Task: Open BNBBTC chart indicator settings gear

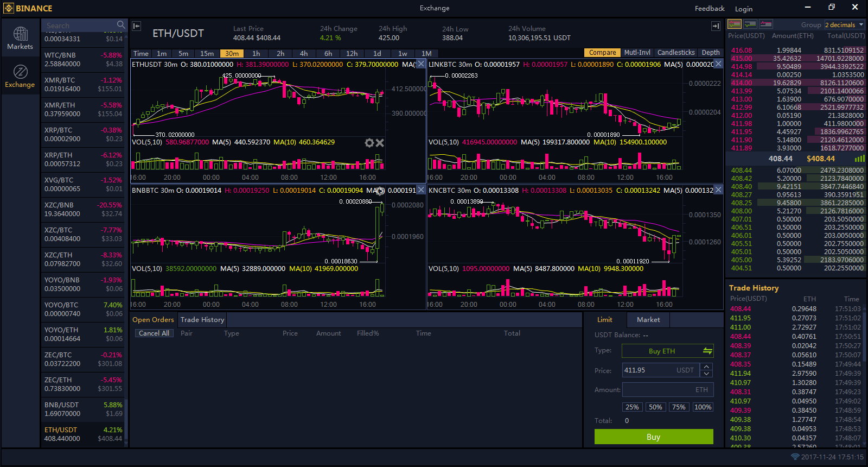Action: 380,191
